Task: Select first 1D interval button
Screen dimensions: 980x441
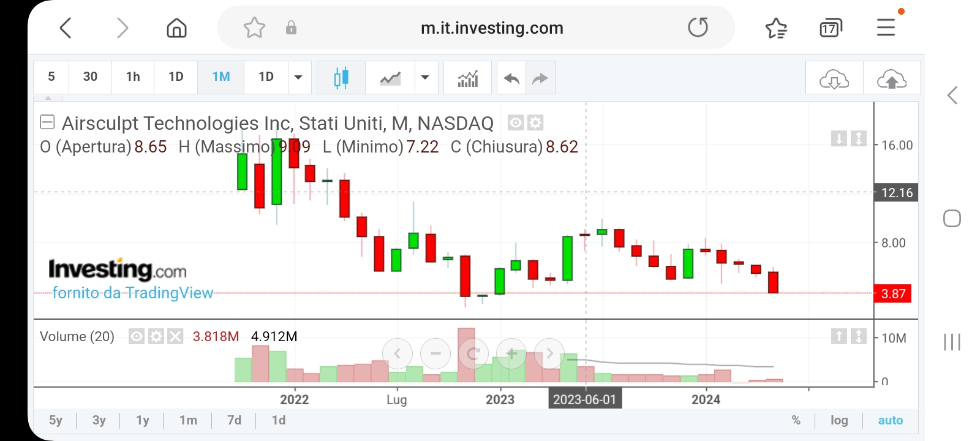Action: tap(176, 77)
